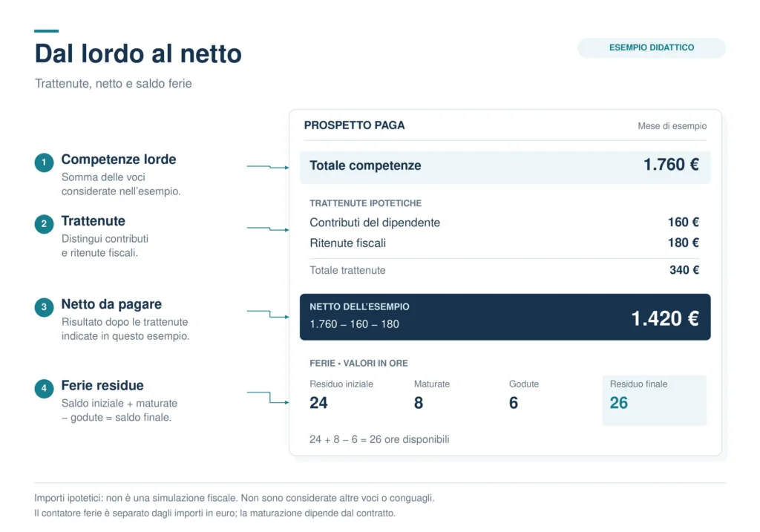760x532 pixels.
Task: Select the value 6 under Godute
Action: (514, 403)
